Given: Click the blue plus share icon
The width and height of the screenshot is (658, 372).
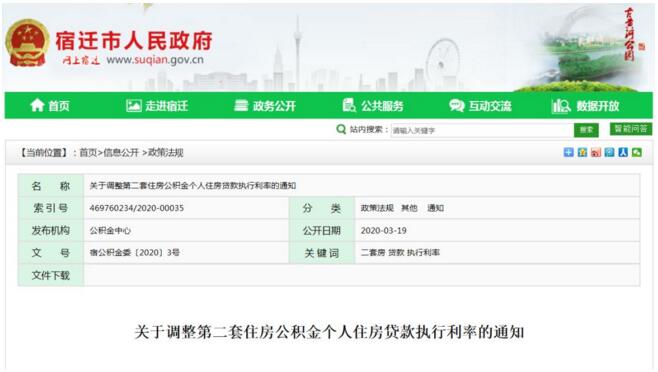Looking at the screenshot, I should point(568,152).
